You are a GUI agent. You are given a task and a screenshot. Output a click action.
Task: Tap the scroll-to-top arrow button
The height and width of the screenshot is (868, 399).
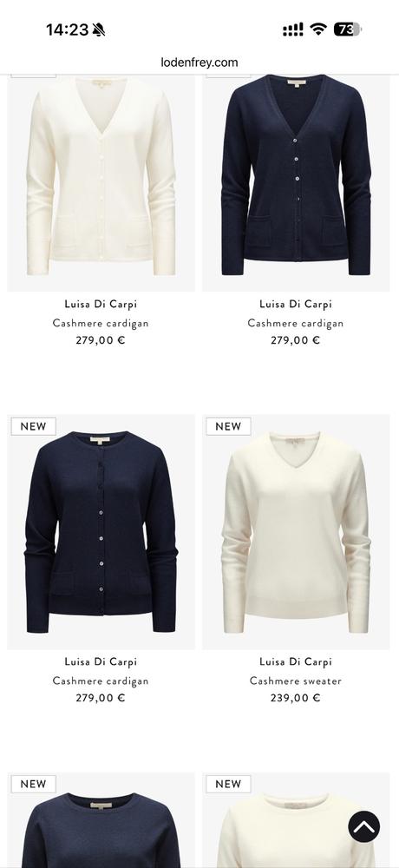pyautogui.click(x=363, y=826)
